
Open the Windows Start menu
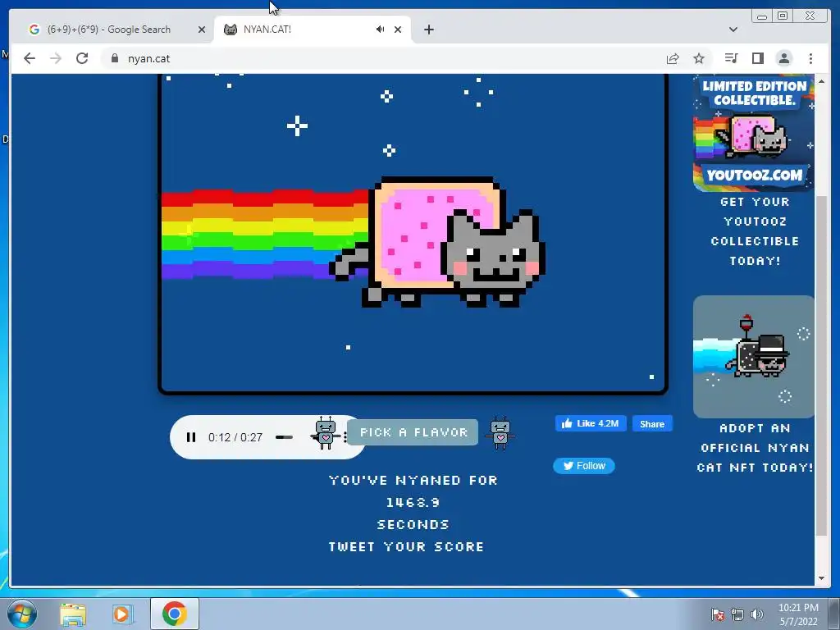[x=22, y=614]
